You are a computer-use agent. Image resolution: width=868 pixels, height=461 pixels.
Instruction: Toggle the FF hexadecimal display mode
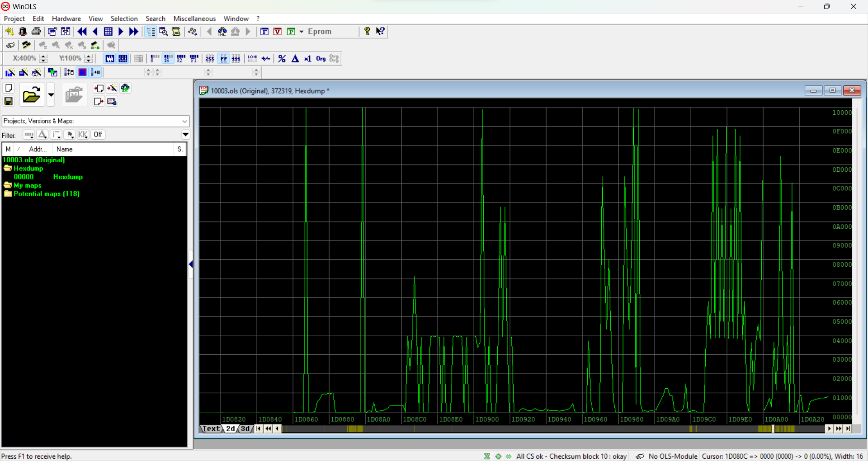pyautogui.click(x=223, y=59)
